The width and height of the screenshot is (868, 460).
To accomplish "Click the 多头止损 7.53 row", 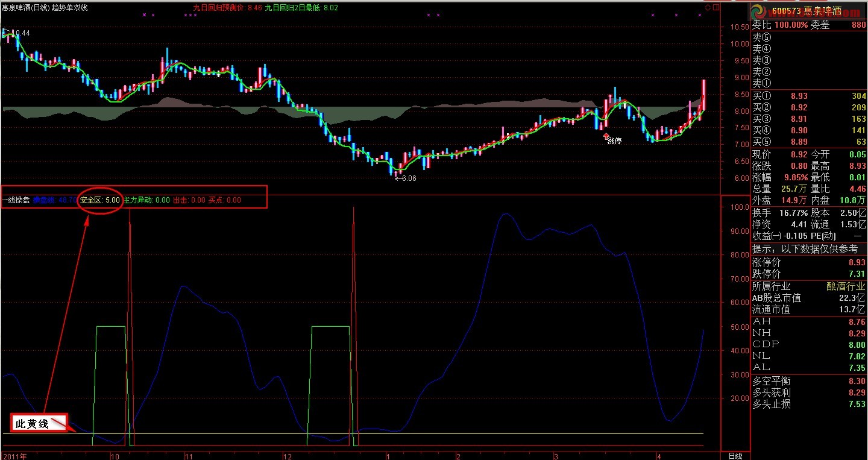I will 809,404.
